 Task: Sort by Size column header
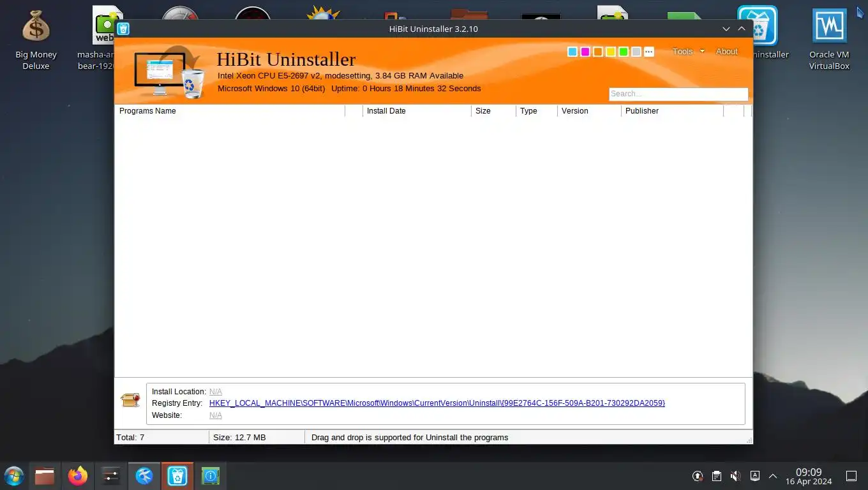(x=493, y=111)
